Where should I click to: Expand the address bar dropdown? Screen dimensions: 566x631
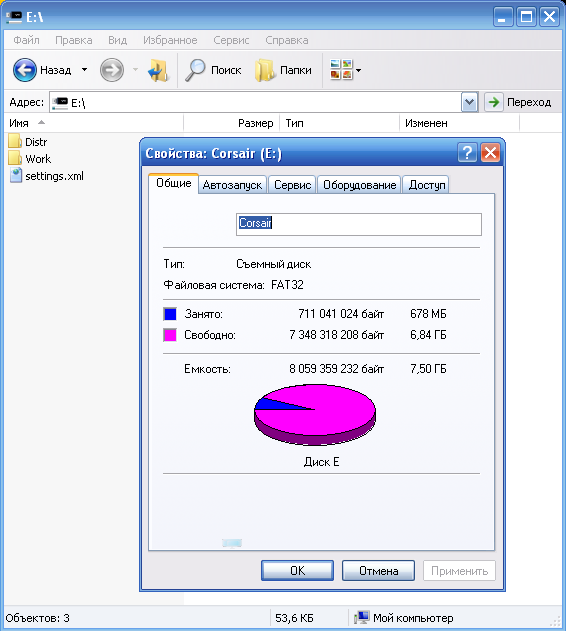[x=469, y=102]
